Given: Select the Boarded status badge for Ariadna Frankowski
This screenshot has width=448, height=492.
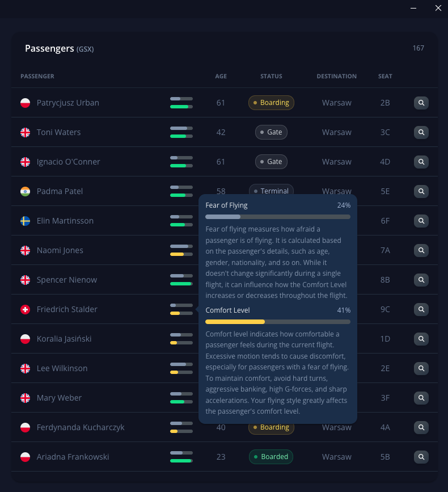Looking at the screenshot, I should pos(271,457).
